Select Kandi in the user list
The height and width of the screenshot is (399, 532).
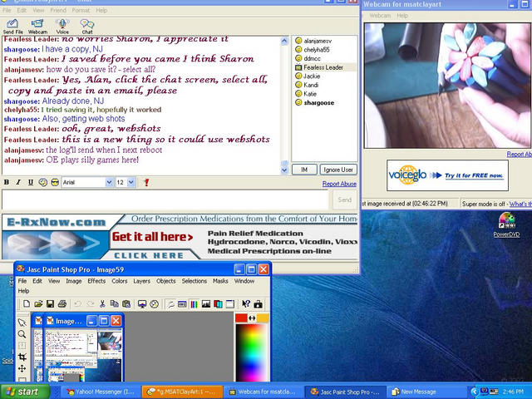(311, 85)
